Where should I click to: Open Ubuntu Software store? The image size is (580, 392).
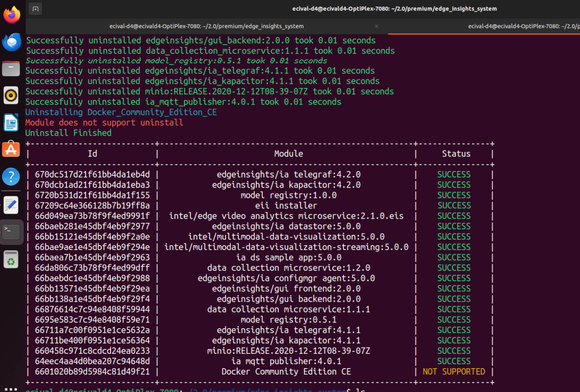point(11,149)
